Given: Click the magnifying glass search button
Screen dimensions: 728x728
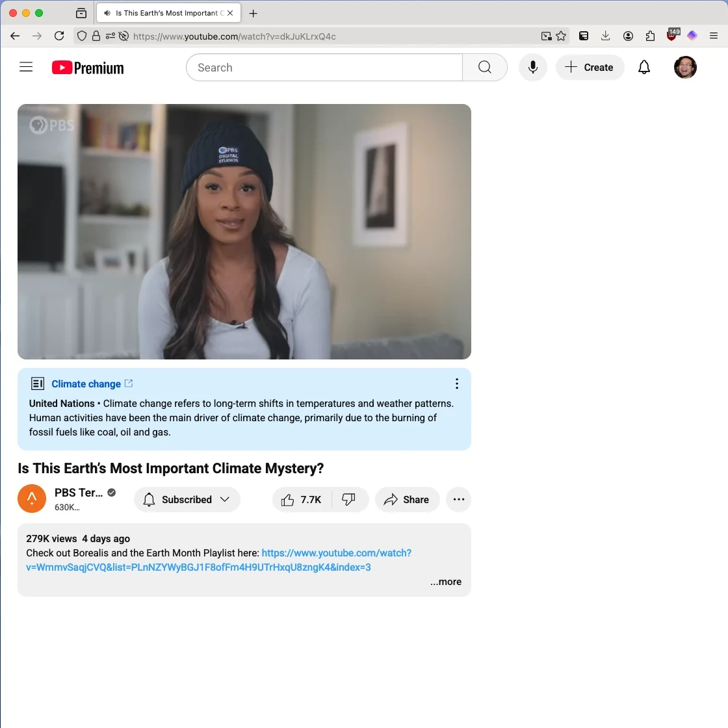Looking at the screenshot, I should [x=484, y=68].
